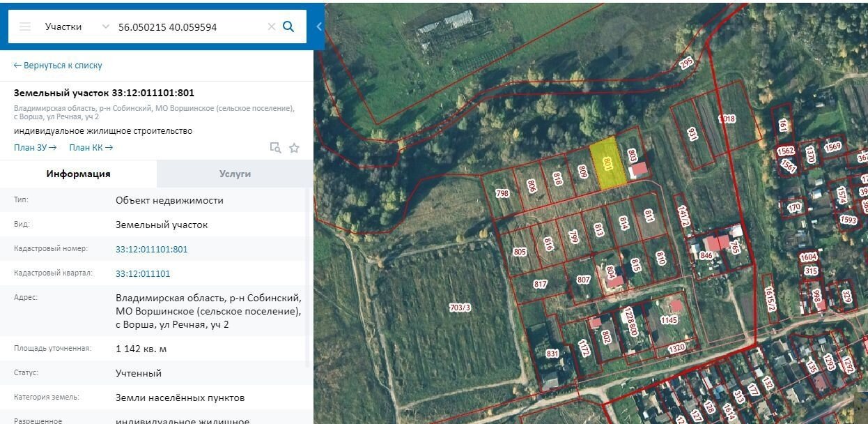The width and height of the screenshot is (868, 424).
Task: Collapse the side panel with left chevron
Action: tap(319, 26)
